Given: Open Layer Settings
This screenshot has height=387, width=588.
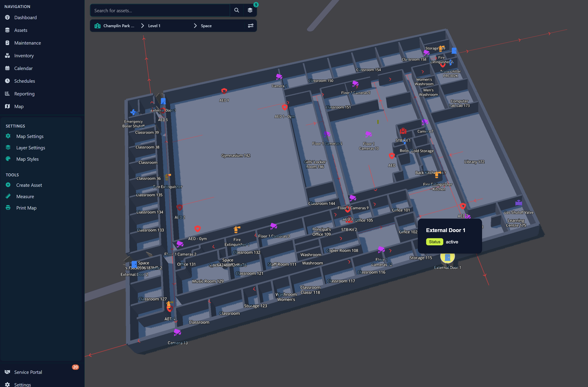Looking at the screenshot, I should (30, 148).
